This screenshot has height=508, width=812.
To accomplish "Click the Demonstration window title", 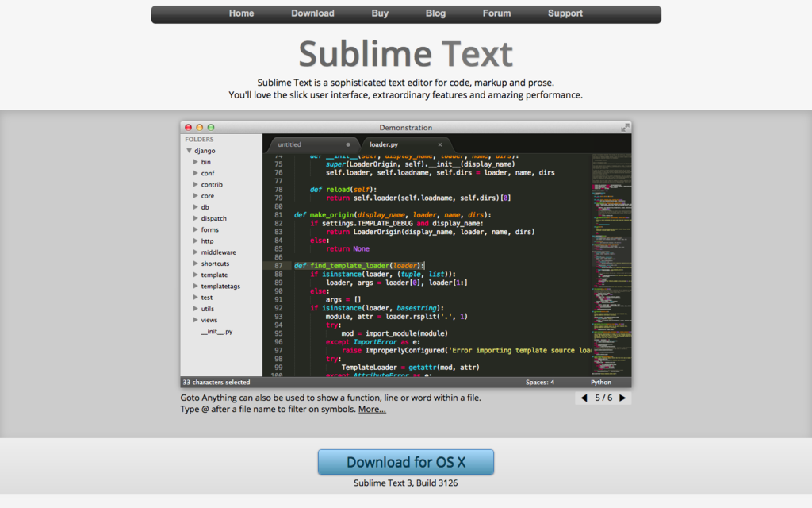I will click(x=405, y=128).
